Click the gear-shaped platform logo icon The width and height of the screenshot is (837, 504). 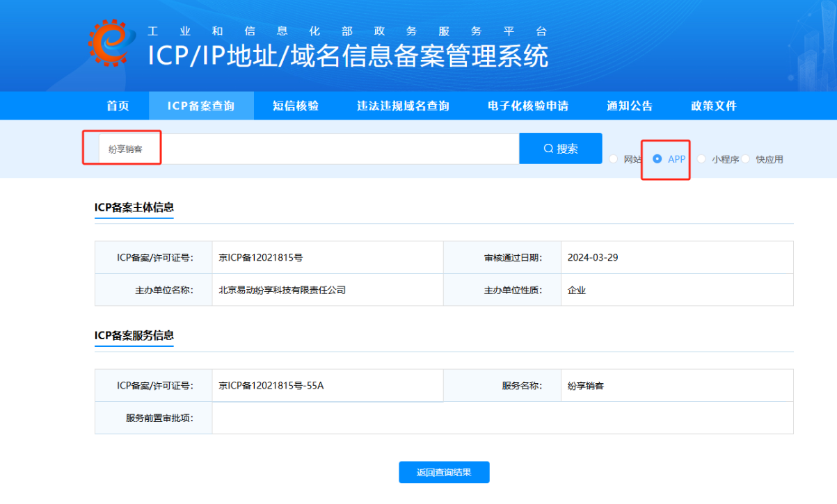pyautogui.click(x=113, y=44)
